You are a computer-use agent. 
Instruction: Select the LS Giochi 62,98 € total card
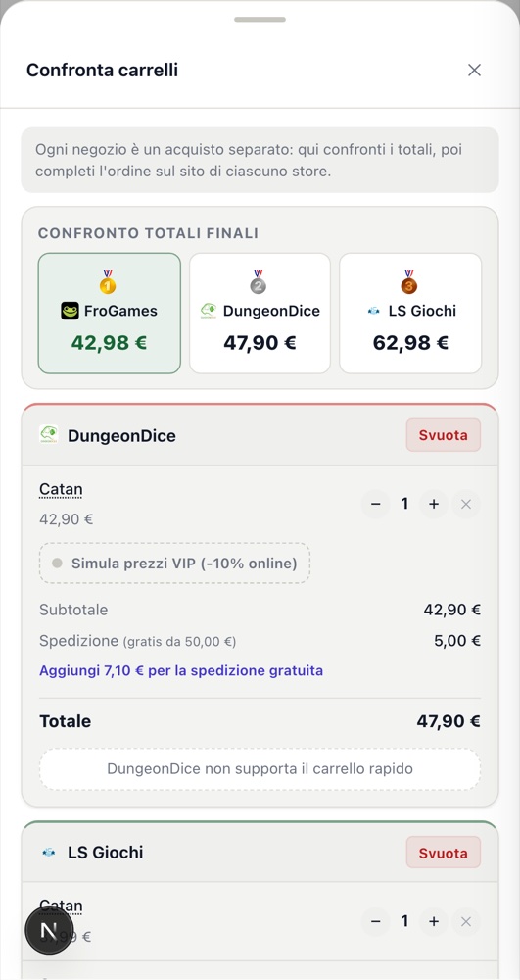coord(410,314)
